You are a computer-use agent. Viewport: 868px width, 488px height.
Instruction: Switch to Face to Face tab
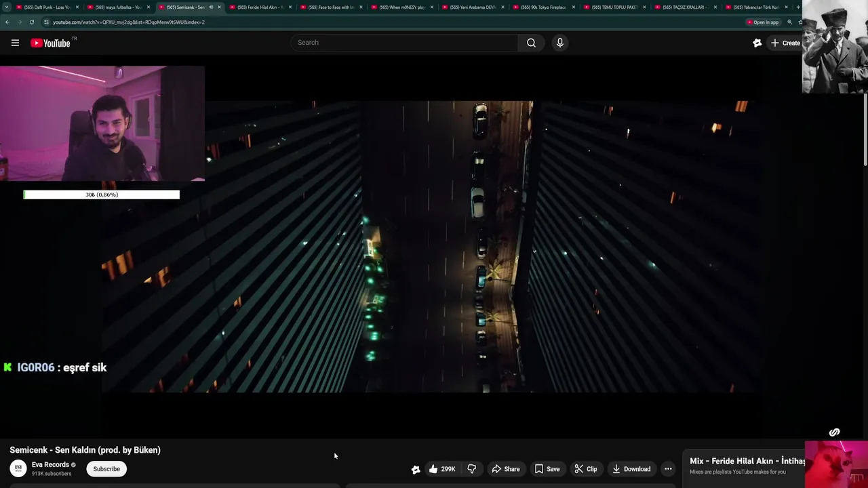coord(330,7)
